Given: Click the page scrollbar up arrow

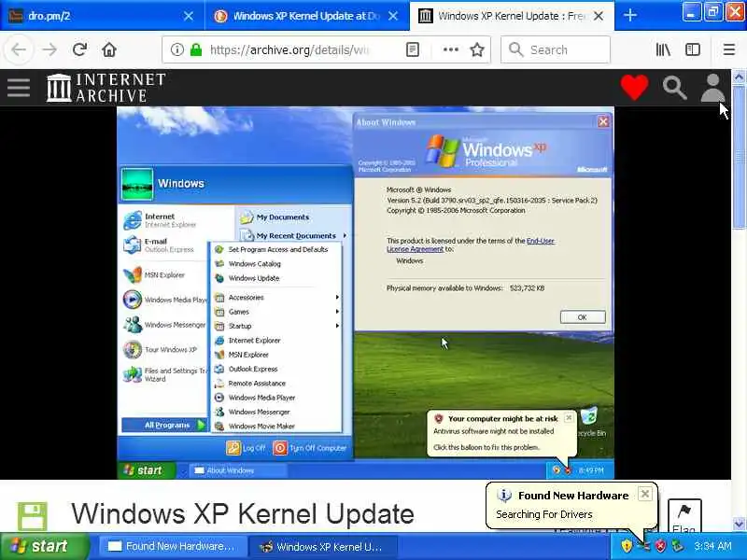Looking at the screenshot, I should pyautogui.click(x=739, y=77).
